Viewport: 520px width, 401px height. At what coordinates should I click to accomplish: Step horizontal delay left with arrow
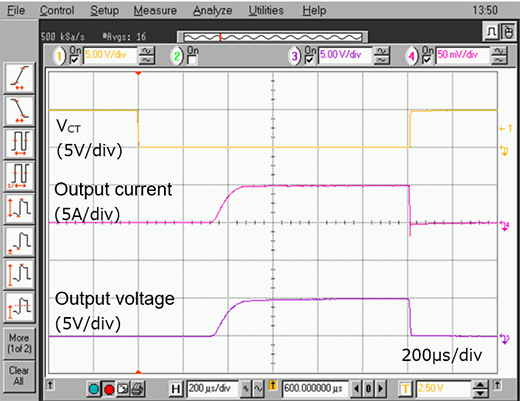coord(357,389)
